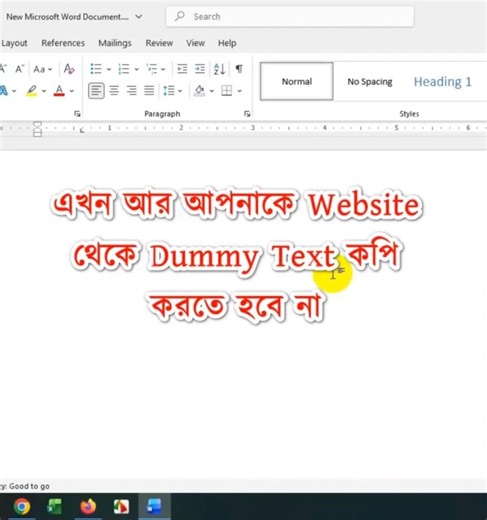Open the Layout tab

click(x=14, y=43)
